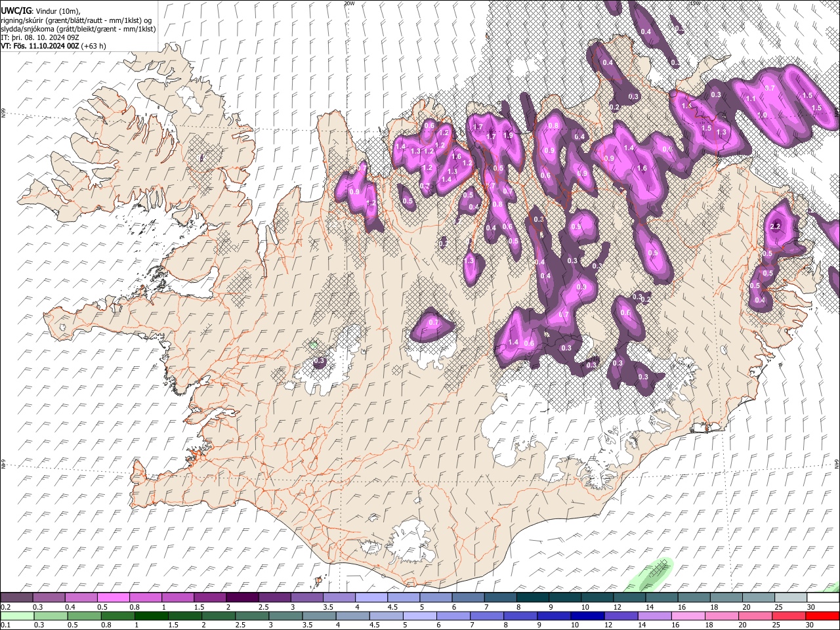Click the white 30 swatch, upper legend row
840x630 pixels.
823,597
